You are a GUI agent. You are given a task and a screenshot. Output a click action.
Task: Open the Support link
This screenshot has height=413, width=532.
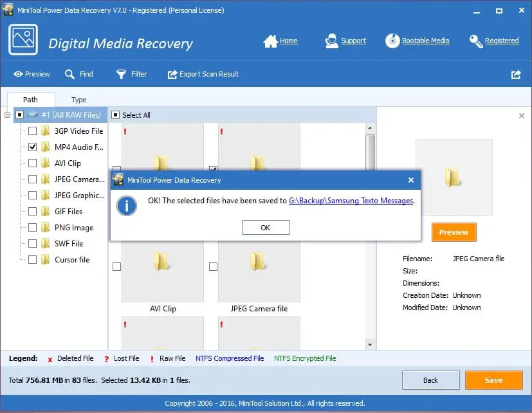pyautogui.click(x=353, y=41)
